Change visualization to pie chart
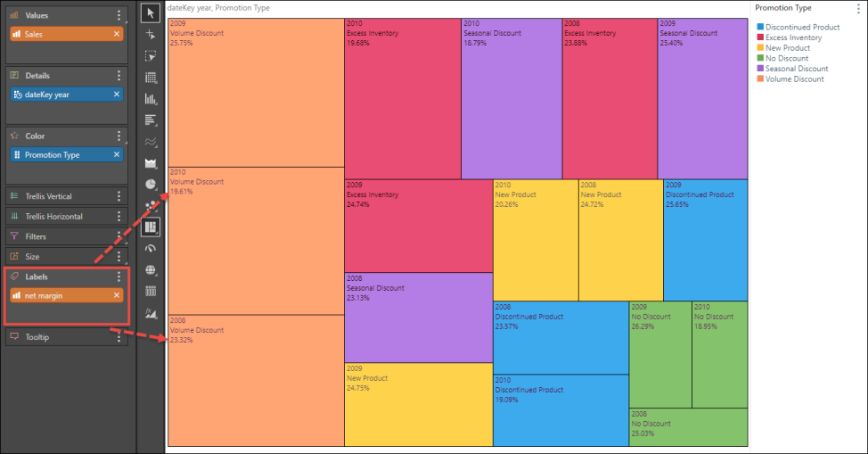Image resolution: width=868 pixels, height=454 pixels. point(151,185)
